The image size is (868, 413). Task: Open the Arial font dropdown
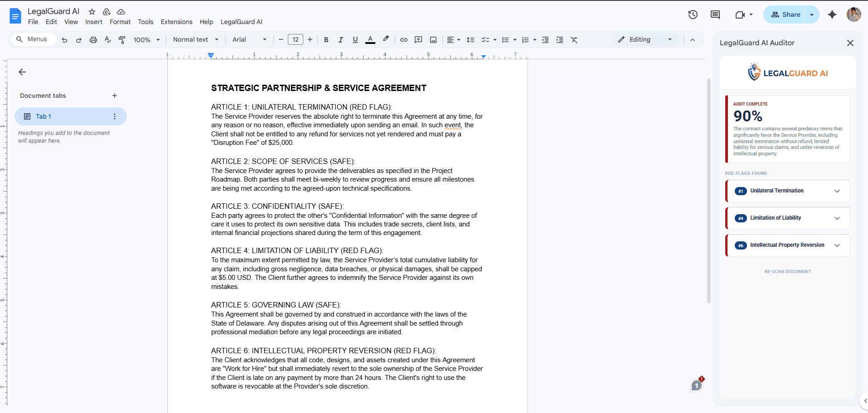coord(249,40)
